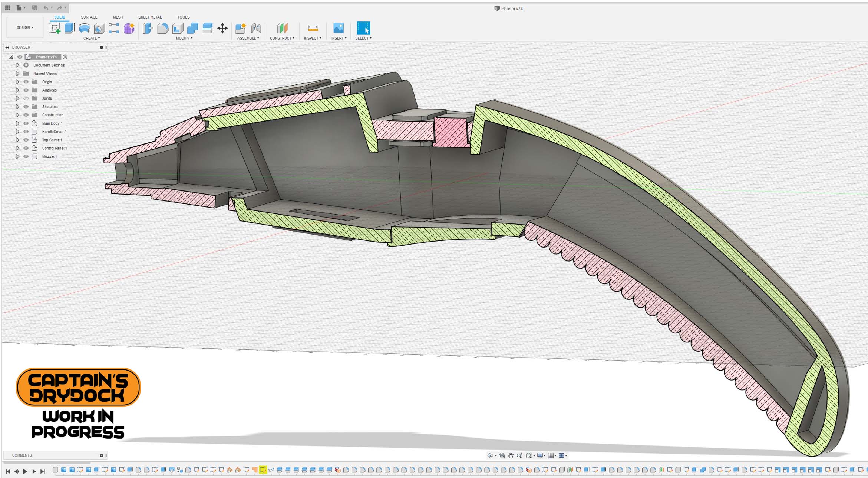The width and height of the screenshot is (868, 478).
Task: Choose the Fillet tool
Action: click(163, 28)
